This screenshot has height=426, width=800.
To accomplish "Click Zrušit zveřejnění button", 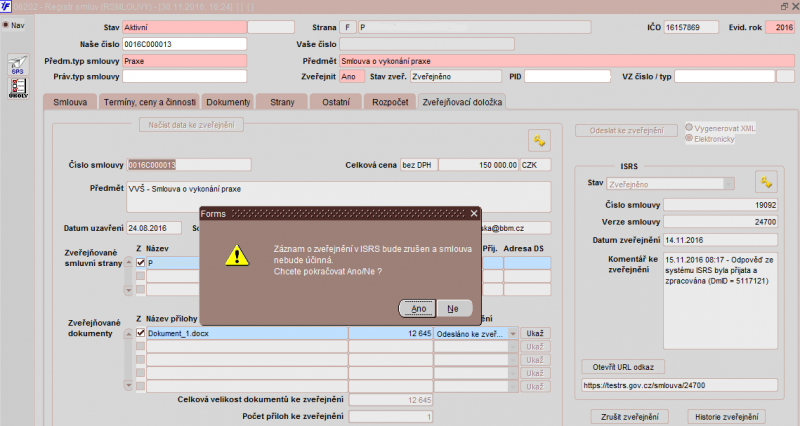I will pos(630,417).
